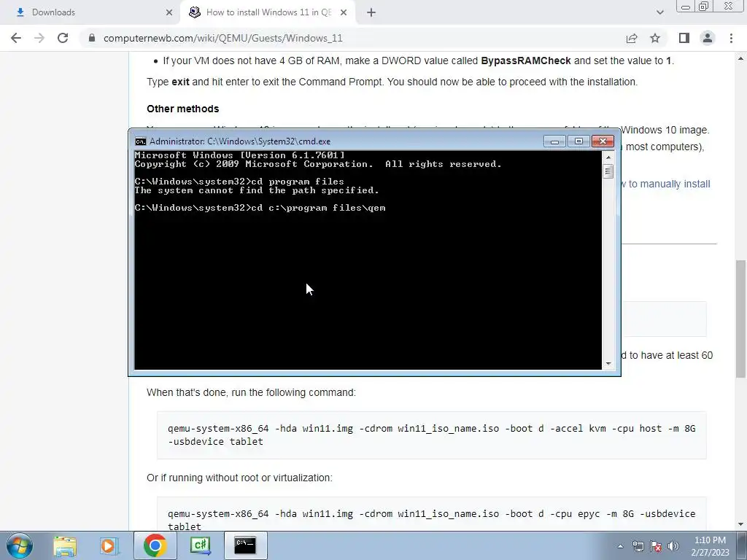Screen dimensions: 747x560
Task: Minimize the Command Prompt window
Action: click(x=554, y=141)
